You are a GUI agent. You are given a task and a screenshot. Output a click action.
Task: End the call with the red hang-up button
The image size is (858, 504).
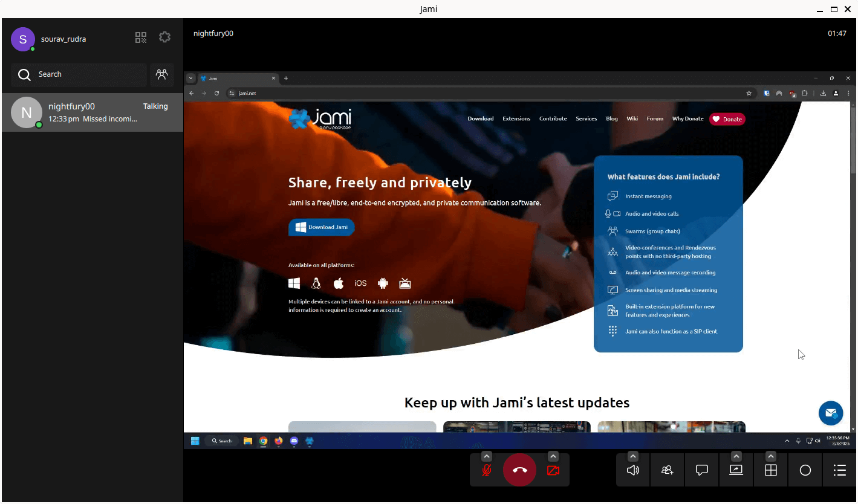pos(519,470)
